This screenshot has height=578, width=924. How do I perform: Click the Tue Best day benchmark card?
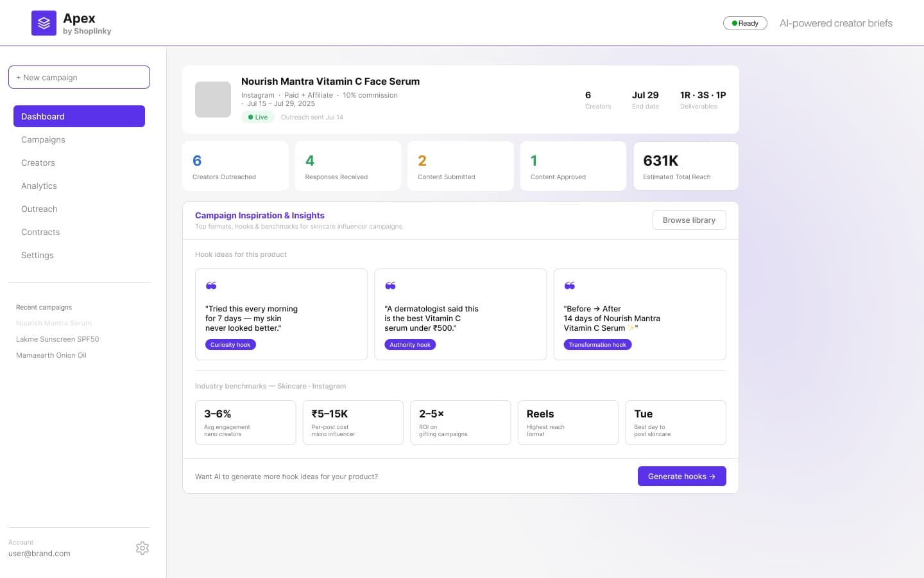tap(676, 423)
